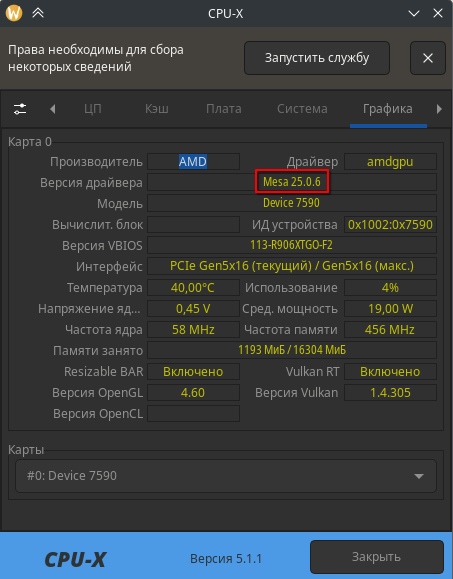Viewport: 453px width, 579px height.
Task: Click Vulkan RT value Включено
Action: coord(390,372)
